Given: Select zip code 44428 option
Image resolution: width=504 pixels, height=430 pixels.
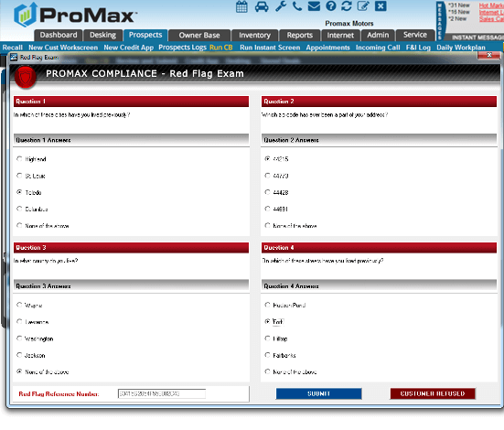Looking at the screenshot, I should coord(267,192).
